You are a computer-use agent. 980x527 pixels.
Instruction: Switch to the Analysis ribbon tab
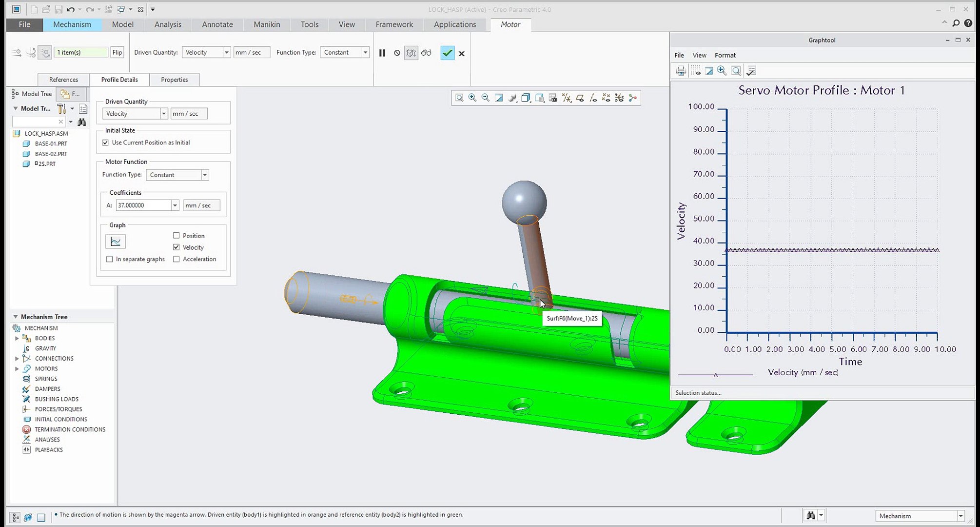[x=168, y=24]
